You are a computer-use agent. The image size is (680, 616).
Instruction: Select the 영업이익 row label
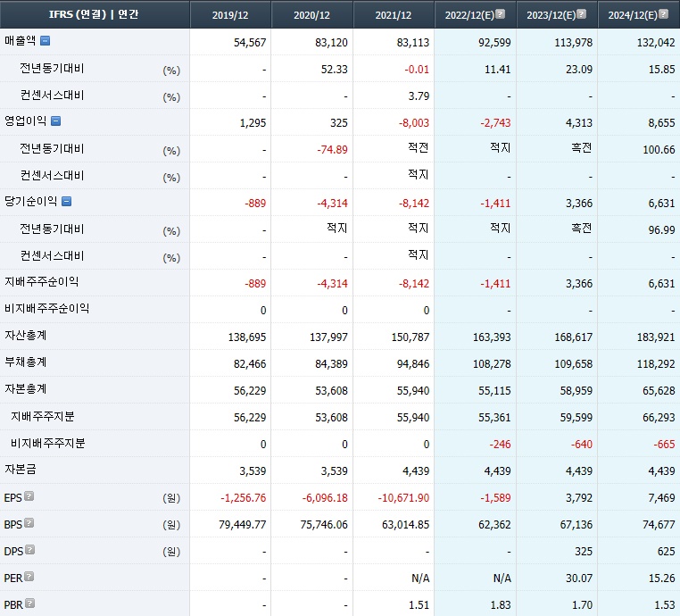tap(25, 121)
